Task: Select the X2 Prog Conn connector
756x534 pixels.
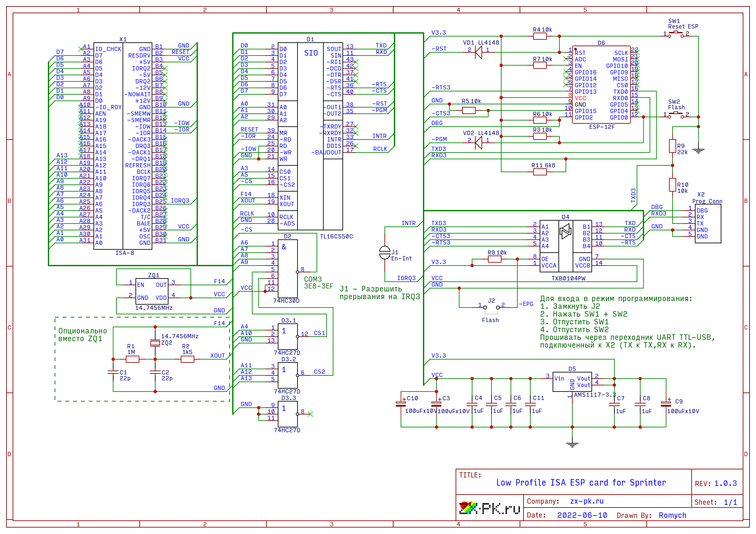Action: (x=707, y=224)
